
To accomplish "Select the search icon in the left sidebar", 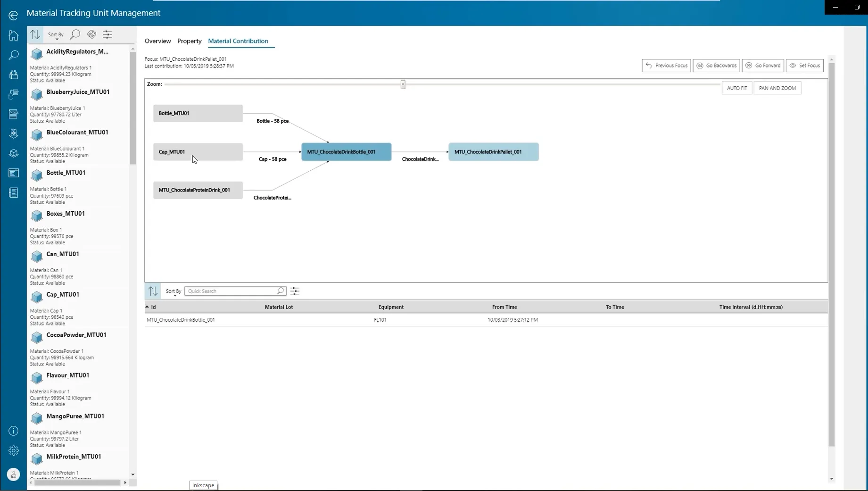I will coord(13,55).
